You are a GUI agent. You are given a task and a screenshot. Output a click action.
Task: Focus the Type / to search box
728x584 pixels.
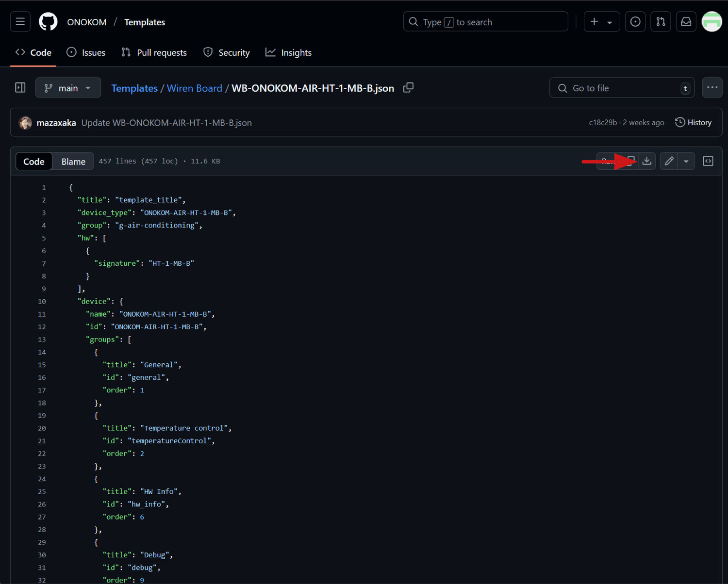click(x=485, y=22)
